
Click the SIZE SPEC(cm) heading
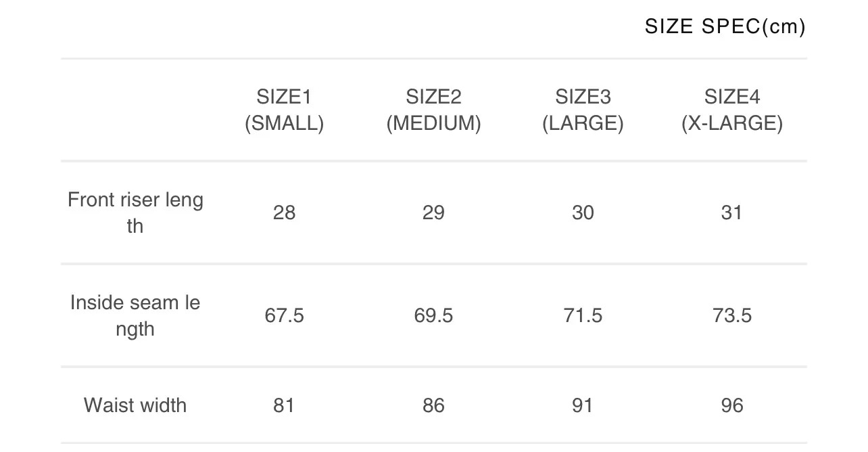pyautogui.click(x=725, y=26)
